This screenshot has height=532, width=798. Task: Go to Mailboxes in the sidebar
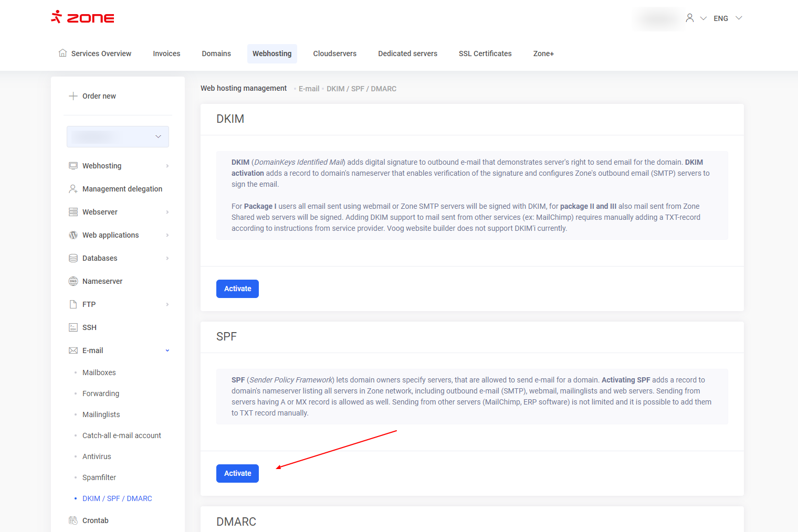tap(99, 373)
